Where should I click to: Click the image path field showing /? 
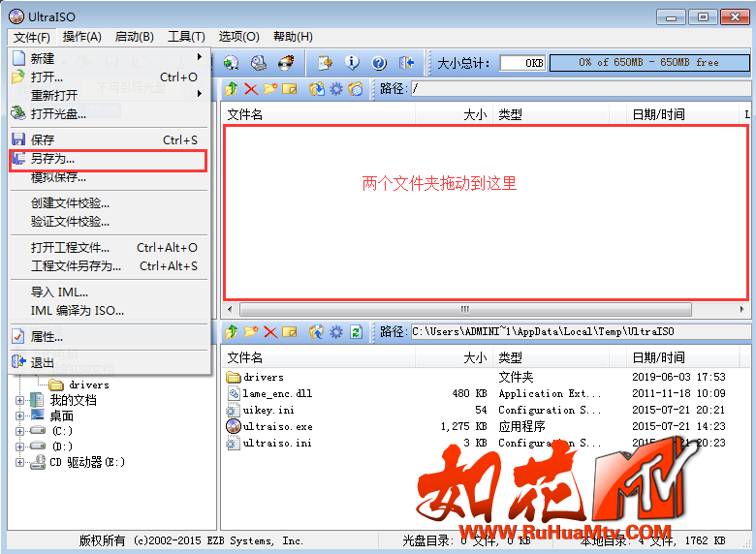click(581, 89)
